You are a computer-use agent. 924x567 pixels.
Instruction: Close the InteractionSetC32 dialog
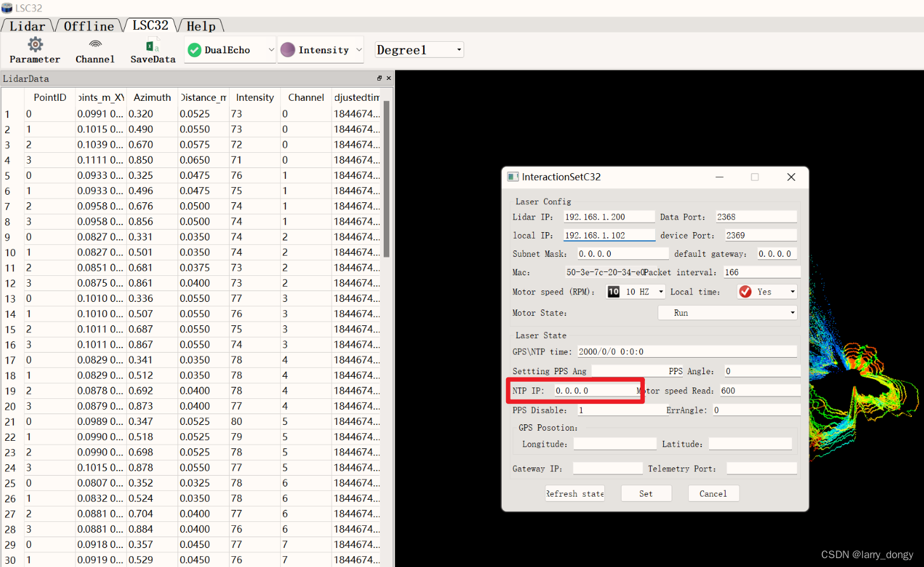pyautogui.click(x=791, y=177)
